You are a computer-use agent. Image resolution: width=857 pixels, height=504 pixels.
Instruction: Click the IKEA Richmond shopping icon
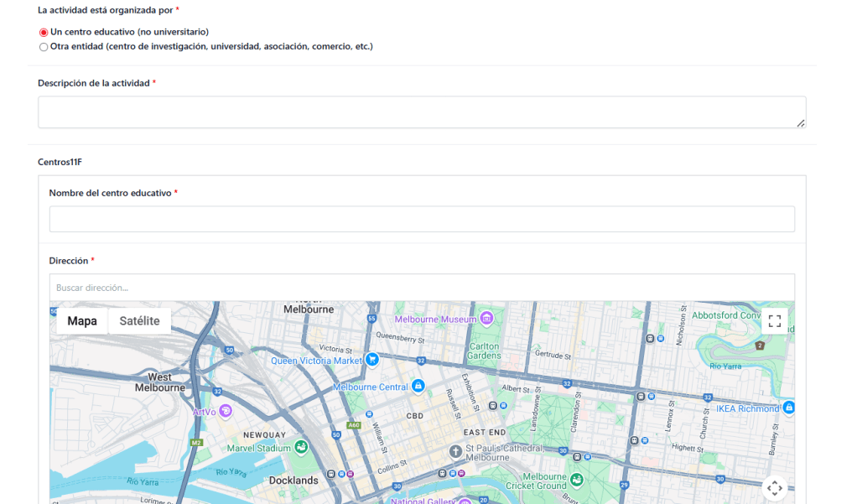(x=788, y=408)
